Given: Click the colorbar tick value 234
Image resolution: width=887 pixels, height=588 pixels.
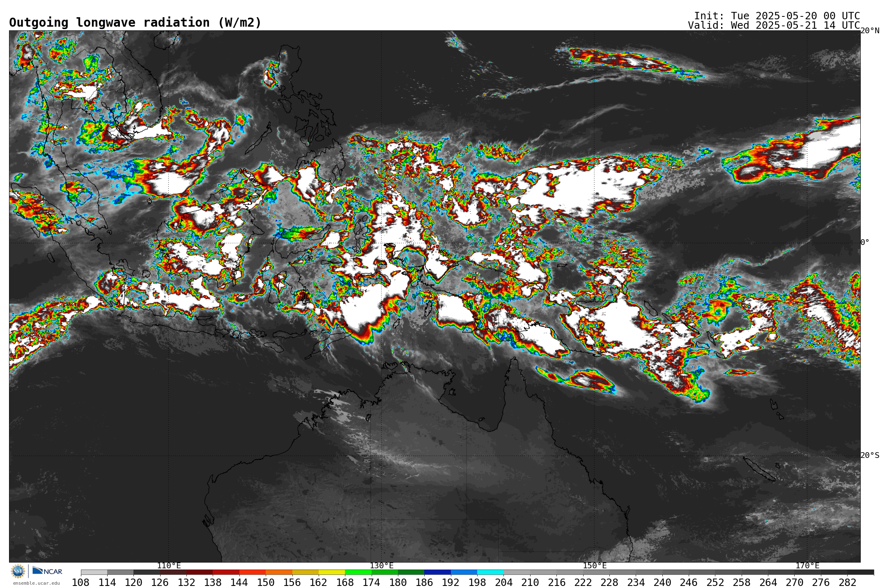Looking at the screenshot, I should [x=636, y=582].
